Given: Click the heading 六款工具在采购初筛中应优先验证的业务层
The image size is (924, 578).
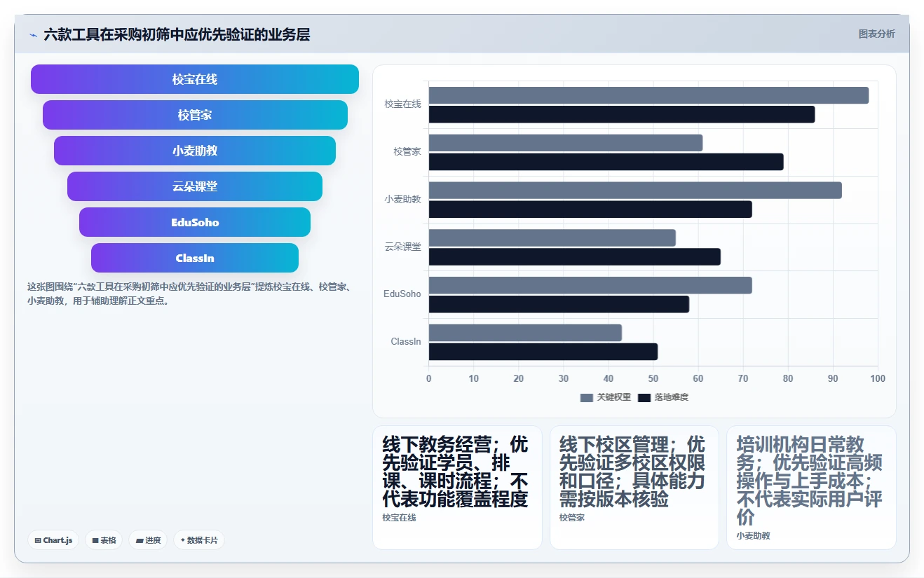Looking at the screenshot, I should pyautogui.click(x=177, y=34).
